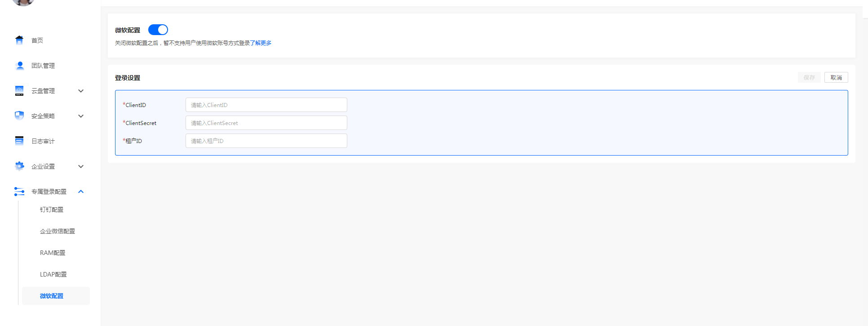This screenshot has height=326, width=868.
Task: Toggle off the 微软配置 switch
Action: pyautogui.click(x=158, y=29)
